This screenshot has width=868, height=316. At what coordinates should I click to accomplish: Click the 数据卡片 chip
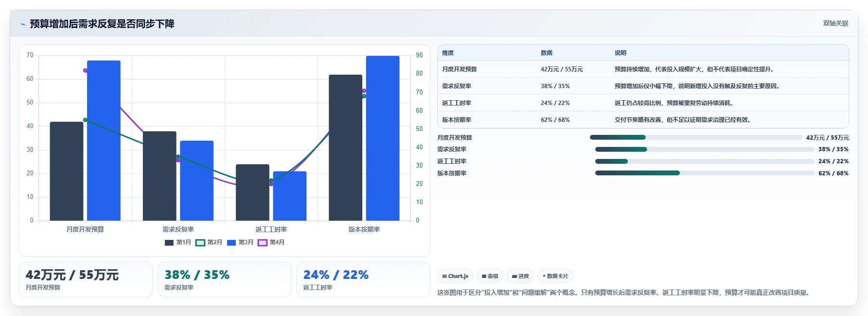click(555, 276)
